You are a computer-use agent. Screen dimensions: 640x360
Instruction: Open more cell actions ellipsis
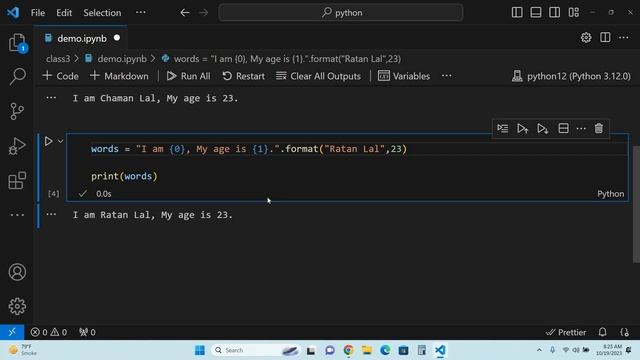pos(581,129)
